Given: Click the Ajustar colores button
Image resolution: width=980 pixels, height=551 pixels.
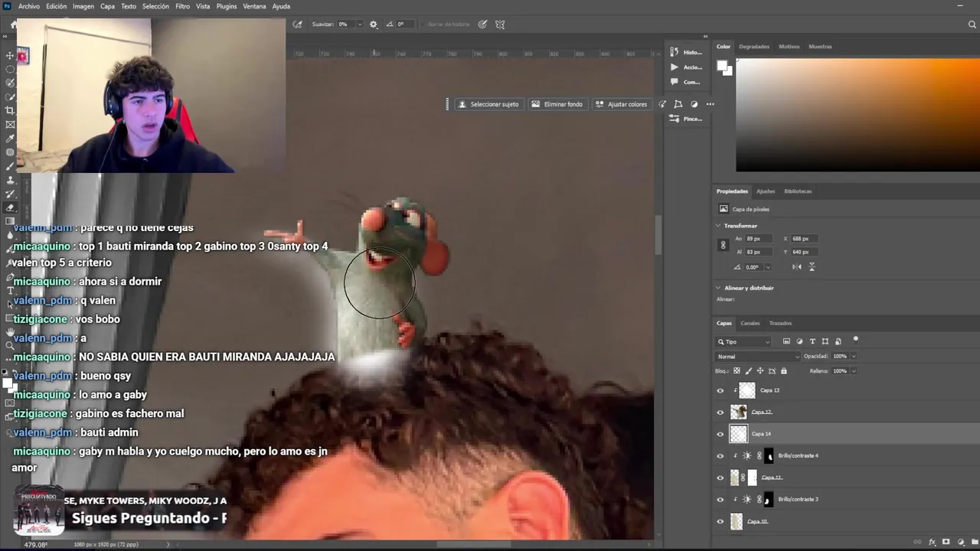Looking at the screenshot, I should (621, 104).
